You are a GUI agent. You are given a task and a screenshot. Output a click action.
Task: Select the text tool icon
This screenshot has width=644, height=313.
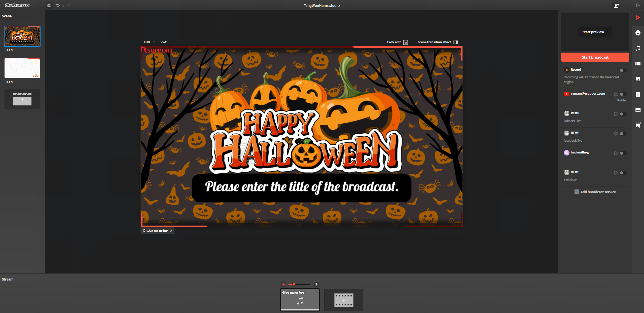point(638,94)
